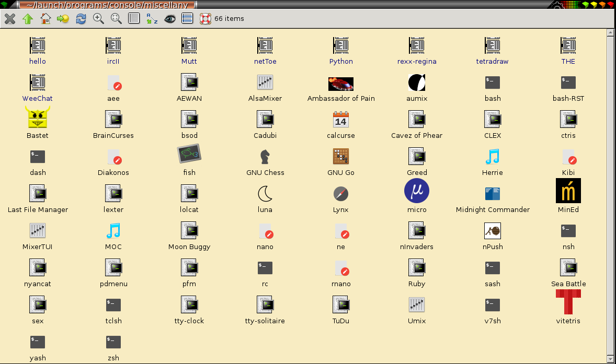Image resolution: width=616 pixels, height=364 pixels.
Task: Select the Sea Battle icon
Action: pos(568,267)
